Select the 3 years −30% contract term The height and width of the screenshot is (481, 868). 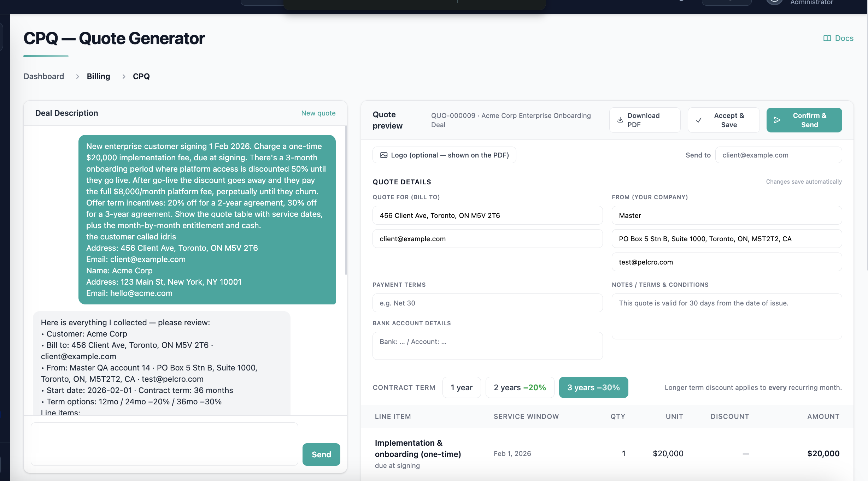pyautogui.click(x=594, y=387)
